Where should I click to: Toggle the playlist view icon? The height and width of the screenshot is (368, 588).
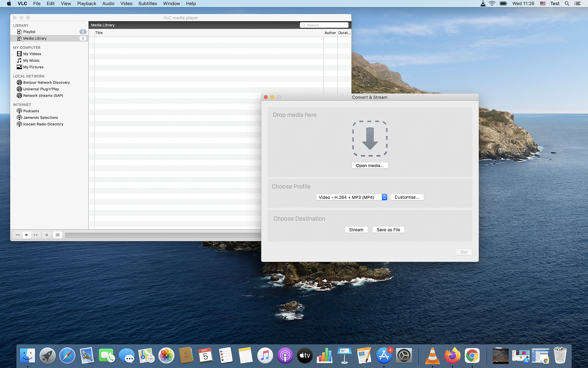point(58,235)
